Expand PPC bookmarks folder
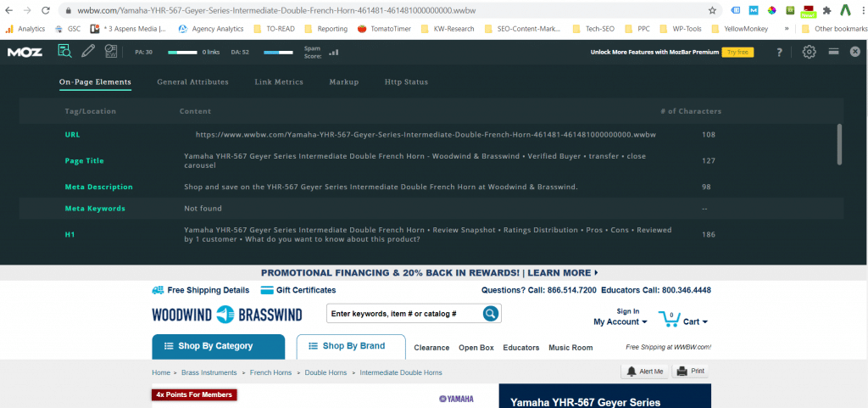 pyautogui.click(x=637, y=29)
